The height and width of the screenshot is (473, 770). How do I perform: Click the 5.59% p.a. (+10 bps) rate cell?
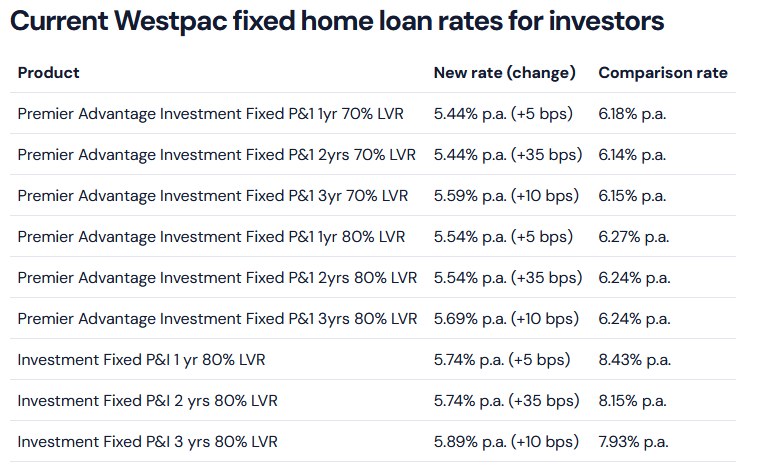click(506, 196)
